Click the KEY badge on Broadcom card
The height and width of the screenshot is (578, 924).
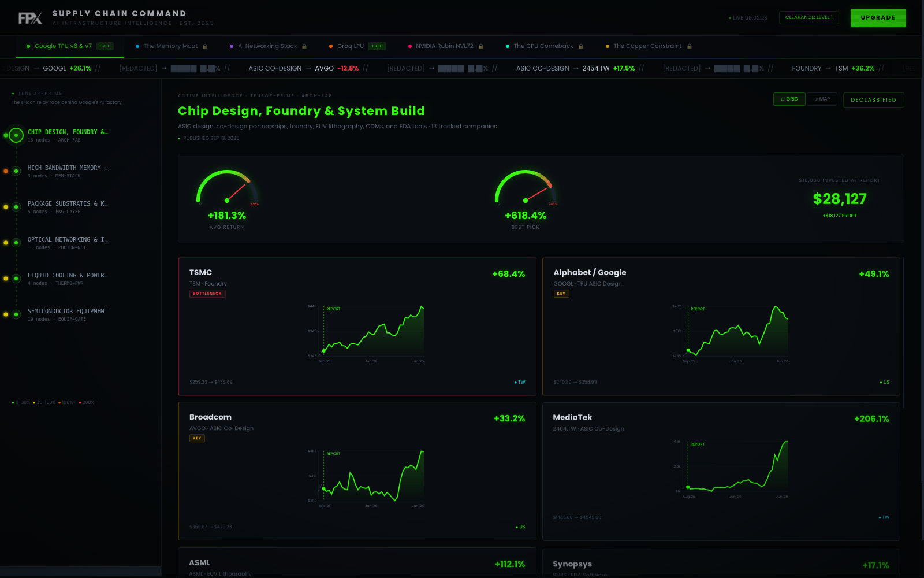(x=197, y=438)
